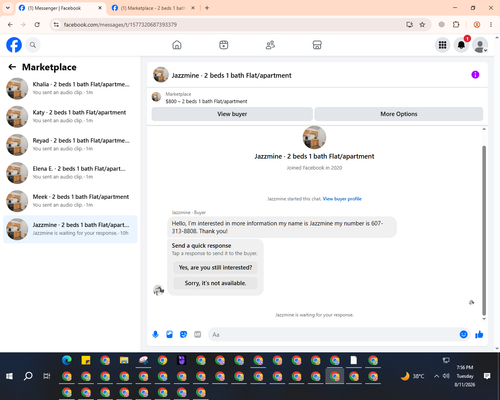Image resolution: width=500 pixels, height=400 pixels.
Task: Open the Reyad conversation
Action: [70, 145]
